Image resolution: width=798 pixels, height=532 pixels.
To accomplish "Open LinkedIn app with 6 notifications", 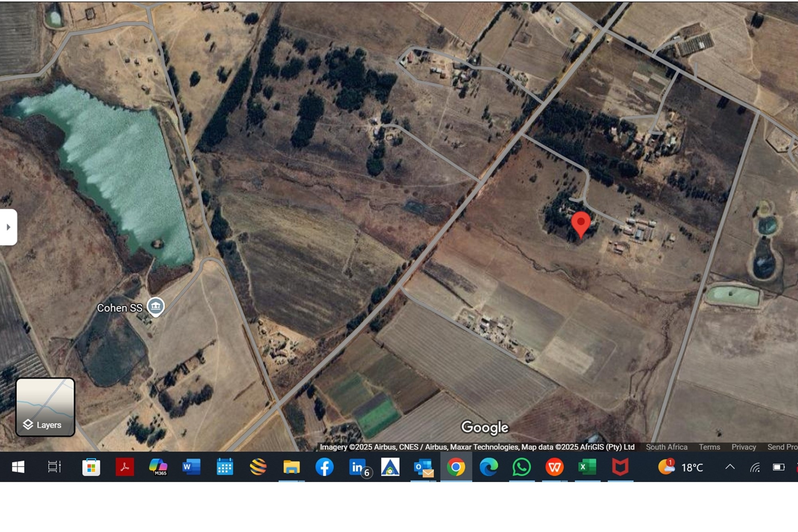I will [358, 467].
